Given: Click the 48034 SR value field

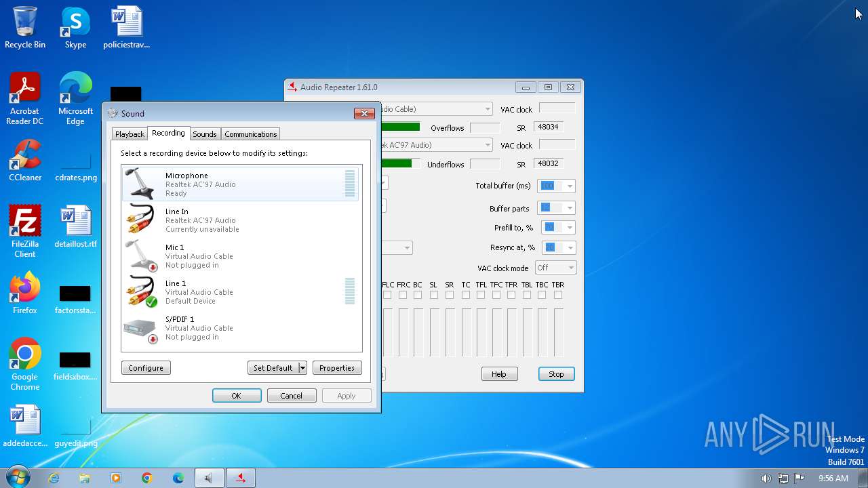Looking at the screenshot, I should 549,127.
